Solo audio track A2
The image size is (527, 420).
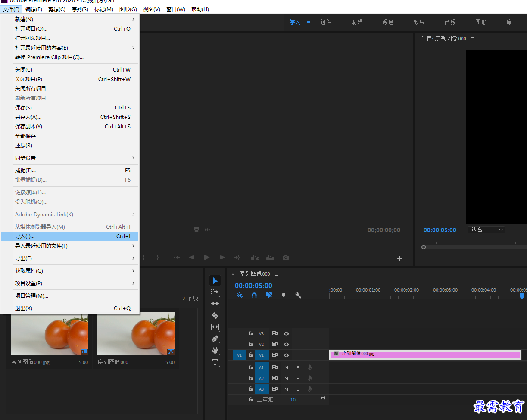click(298, 378)
